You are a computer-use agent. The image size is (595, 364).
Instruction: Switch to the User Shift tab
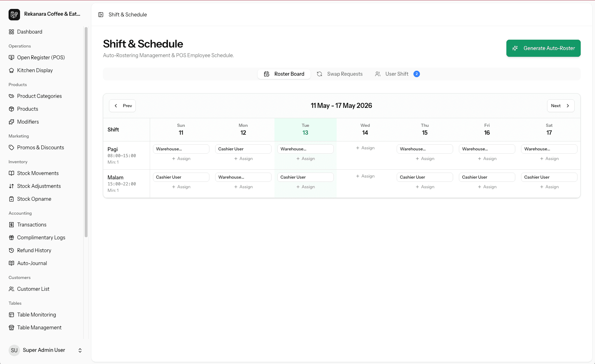click(x=397, y=74)
